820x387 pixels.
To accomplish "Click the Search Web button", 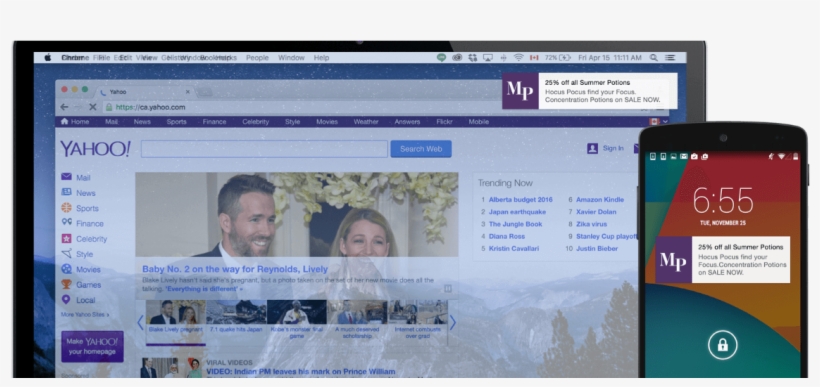I will coord(421,149).
